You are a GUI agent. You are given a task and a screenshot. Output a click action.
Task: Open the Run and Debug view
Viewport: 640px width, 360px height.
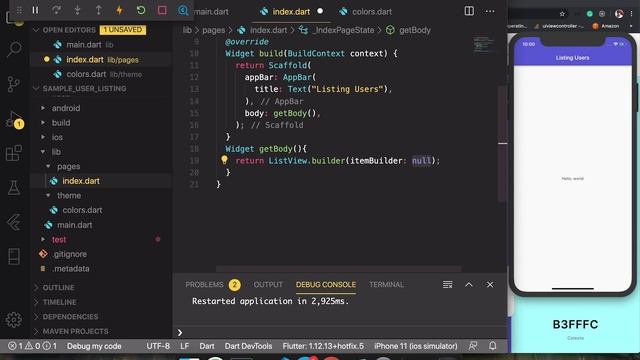click(14, 120)
